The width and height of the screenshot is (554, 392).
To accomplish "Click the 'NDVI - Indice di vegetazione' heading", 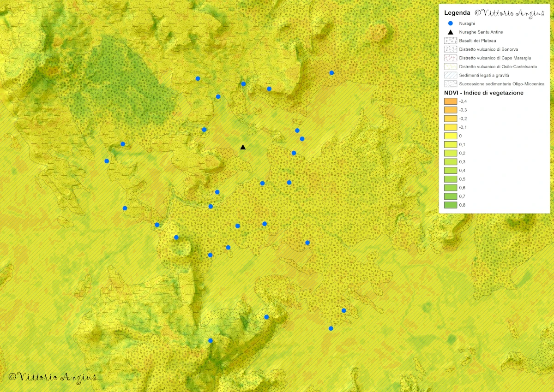I will click(x=483, y=93).
